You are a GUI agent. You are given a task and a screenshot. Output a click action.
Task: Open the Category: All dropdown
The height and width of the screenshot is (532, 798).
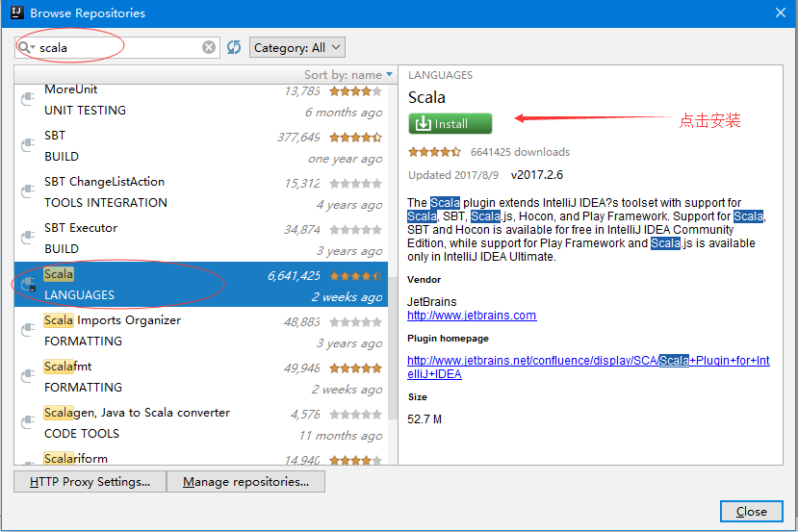coord(296,47)
